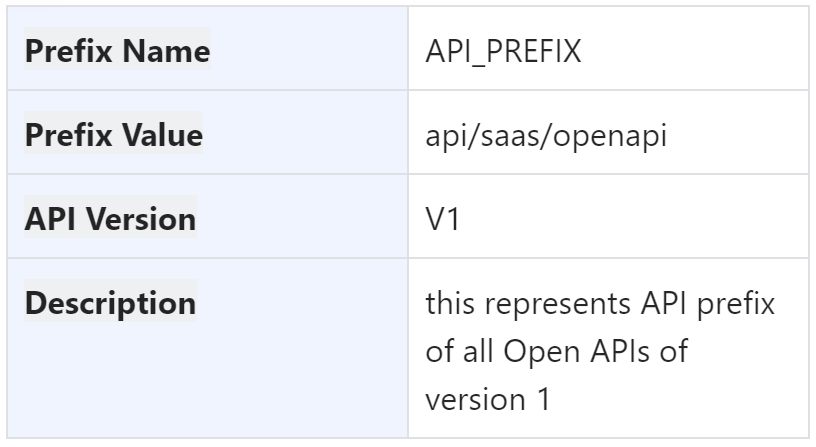Click the "Prefix Value" label cell
This screenshot has height=447, width=816.
coord(112,135)
